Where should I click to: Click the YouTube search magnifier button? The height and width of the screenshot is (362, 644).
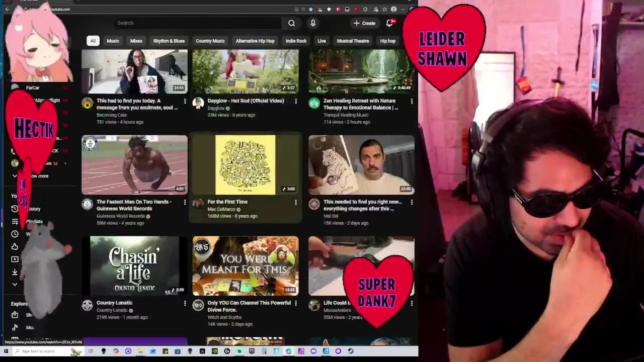point(291,23)
